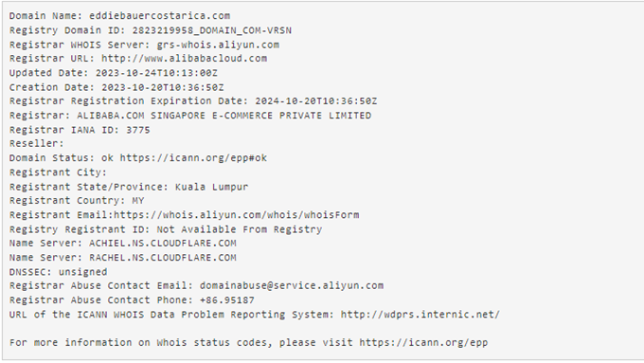This screenshot has width=644, height=363.
Task: Open the https://icann.org/epp#ok status link
Action: (x=193, y=158)
